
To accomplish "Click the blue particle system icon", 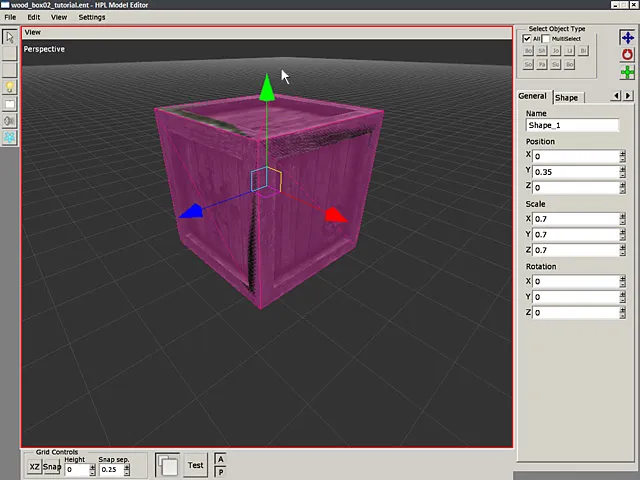I will coord(10,137).
